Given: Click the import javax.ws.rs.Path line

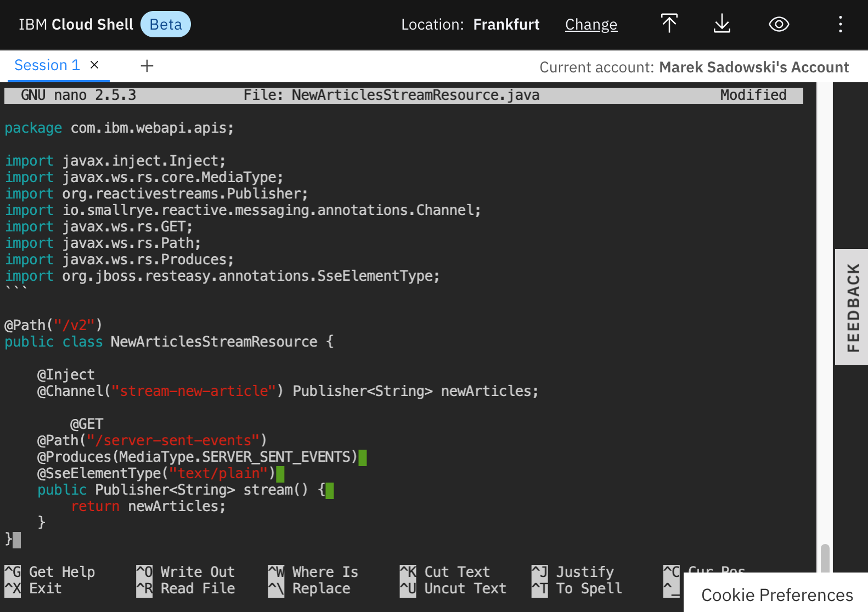Looking at the screenshot, I should click(x=103, y=243).
